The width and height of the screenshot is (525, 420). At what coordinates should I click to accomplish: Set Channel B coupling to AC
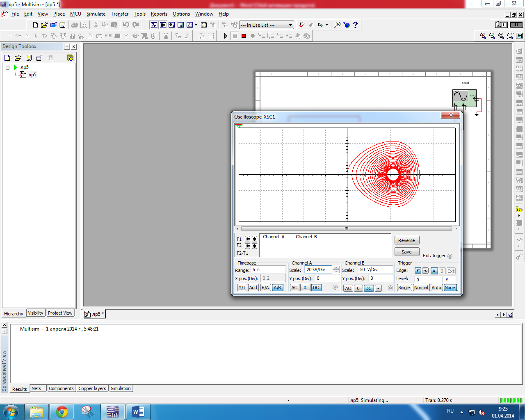[x=348, y=288]
